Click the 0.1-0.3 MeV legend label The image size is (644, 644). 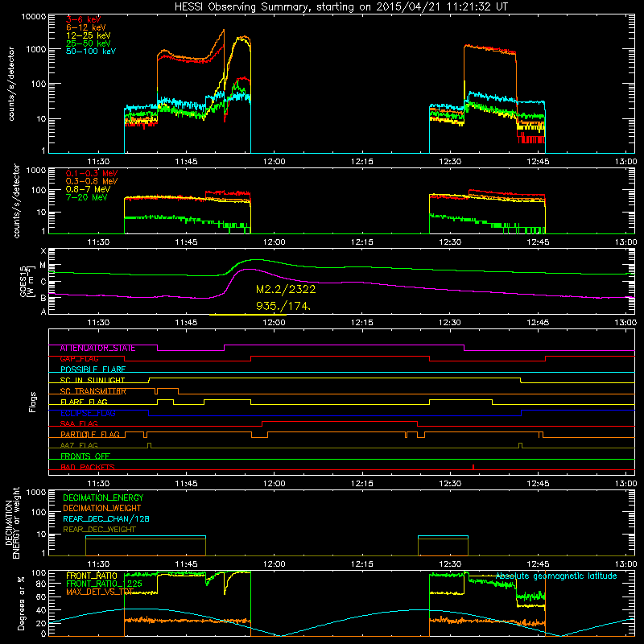pos(92,173)
